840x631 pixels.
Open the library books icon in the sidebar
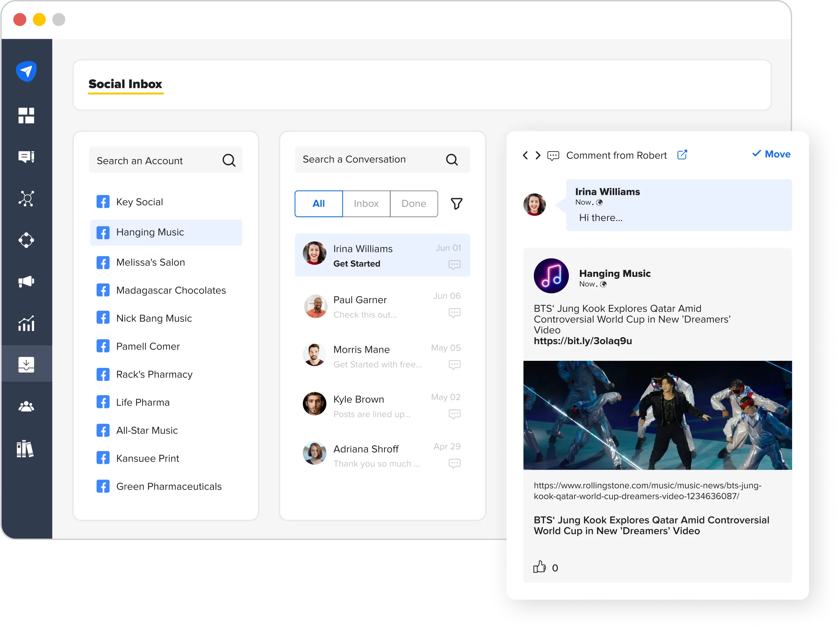(x=26, y=449)
